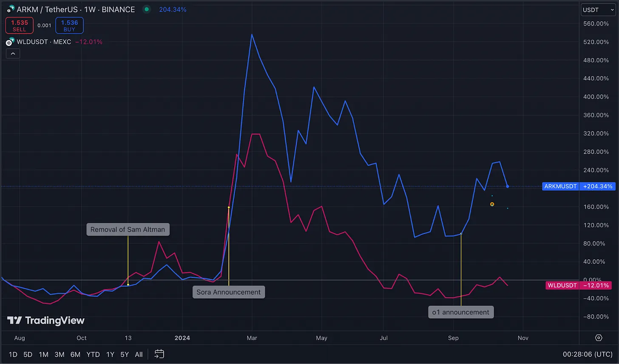Open the date range calendar icon
This screenshot has width=619, height=364.
coord(159,354)
